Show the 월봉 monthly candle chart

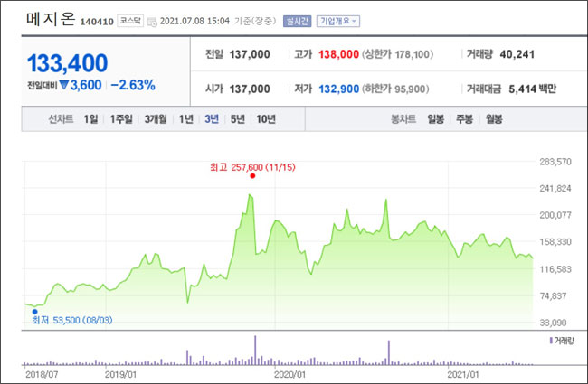(494, 118)
